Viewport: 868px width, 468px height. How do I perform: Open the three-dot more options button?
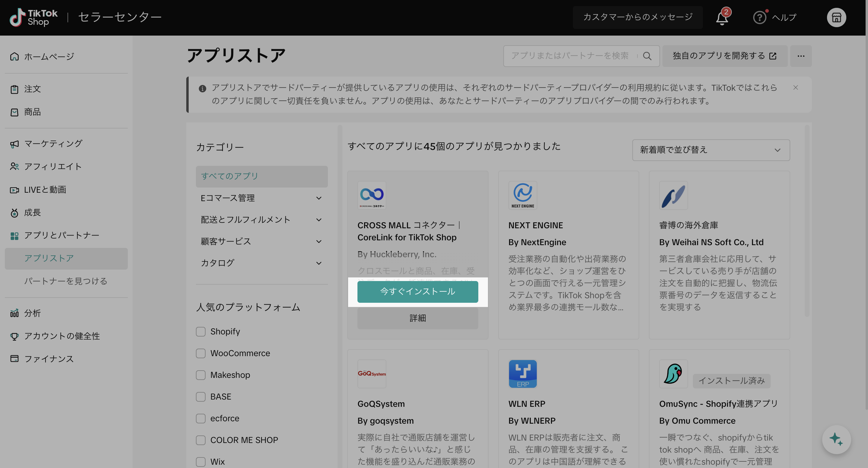pyautogui.click(x=801, y=56)
